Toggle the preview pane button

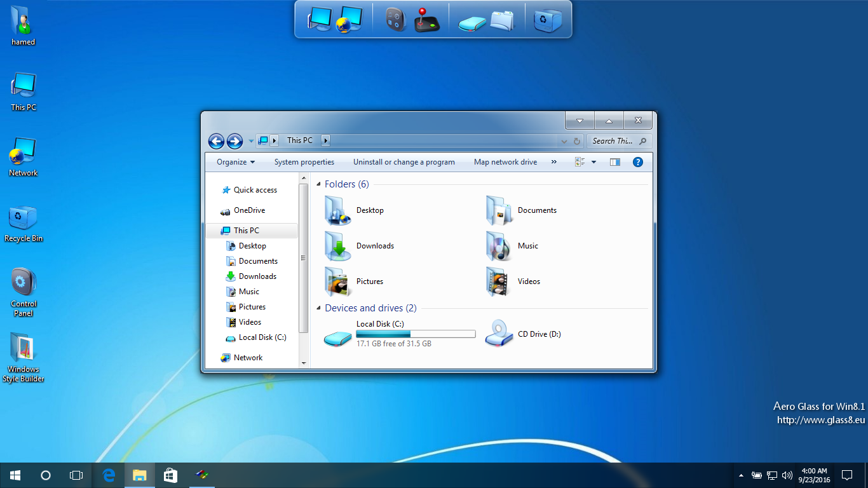click(x=614, y=162)
